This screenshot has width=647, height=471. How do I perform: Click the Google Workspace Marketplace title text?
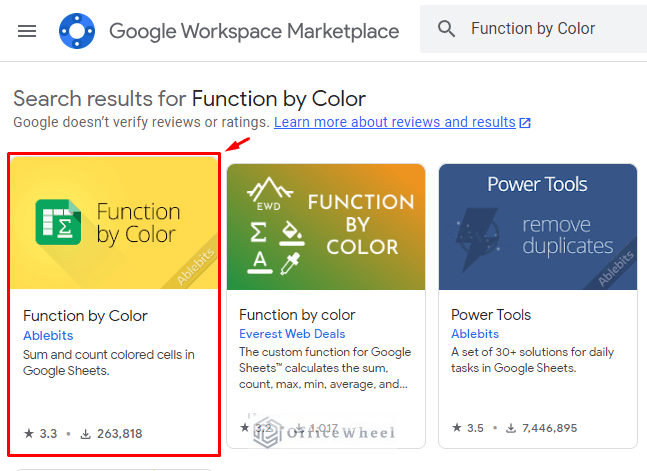pos(254,31)
